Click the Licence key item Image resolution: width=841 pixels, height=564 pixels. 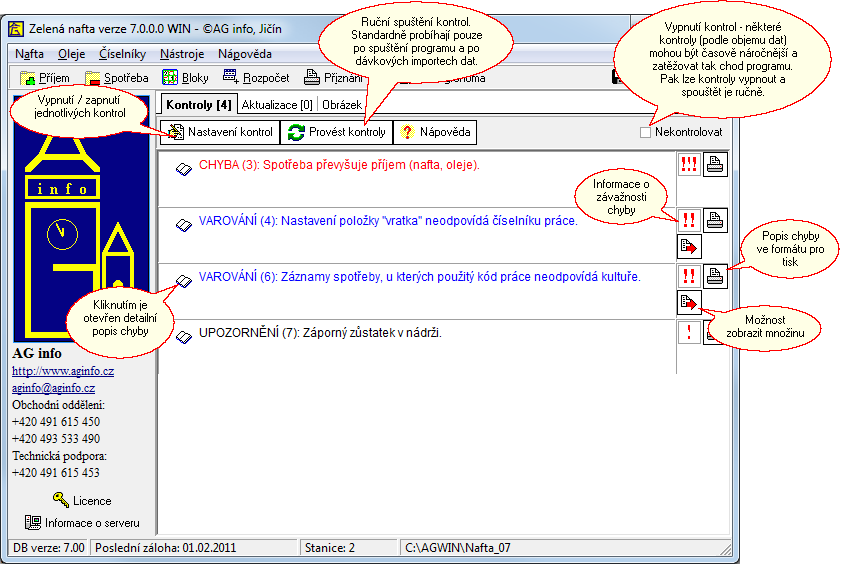pyautogui.click(x=82, y=500)
